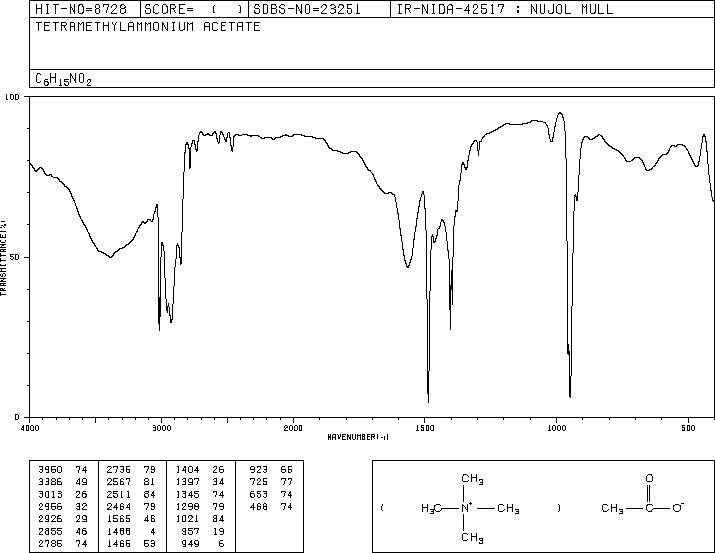Click the 2855 entry in peak table
This screenshot has height=553, width=715.
[50, 532]
